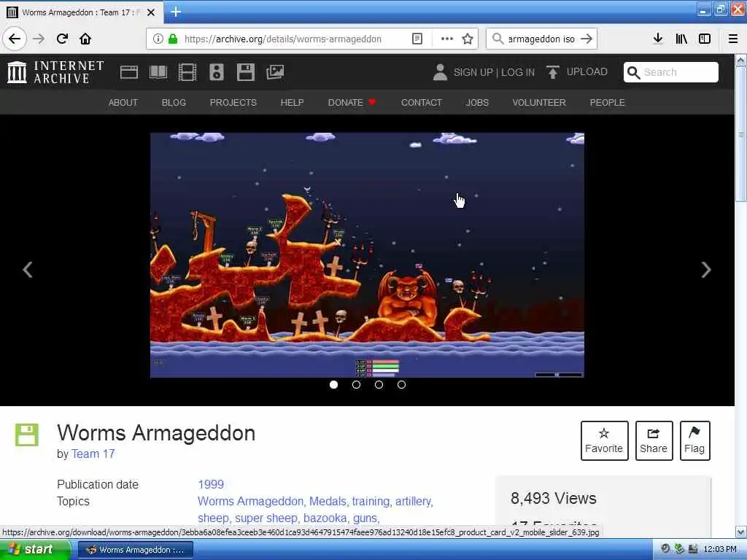Select the second slider dot
Screen dimensions: 747x560
click(x=356, y=384)
